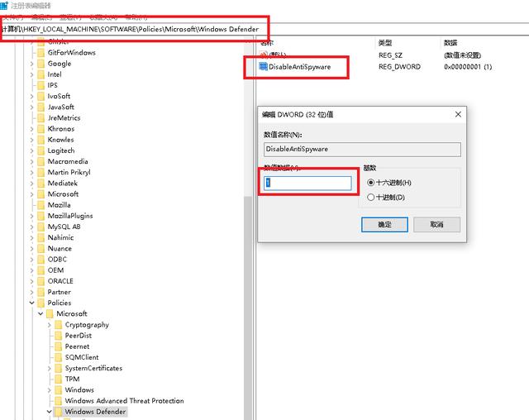Click the PeerDist folder icon
The image size is (529, 420).
pos(59,336)
